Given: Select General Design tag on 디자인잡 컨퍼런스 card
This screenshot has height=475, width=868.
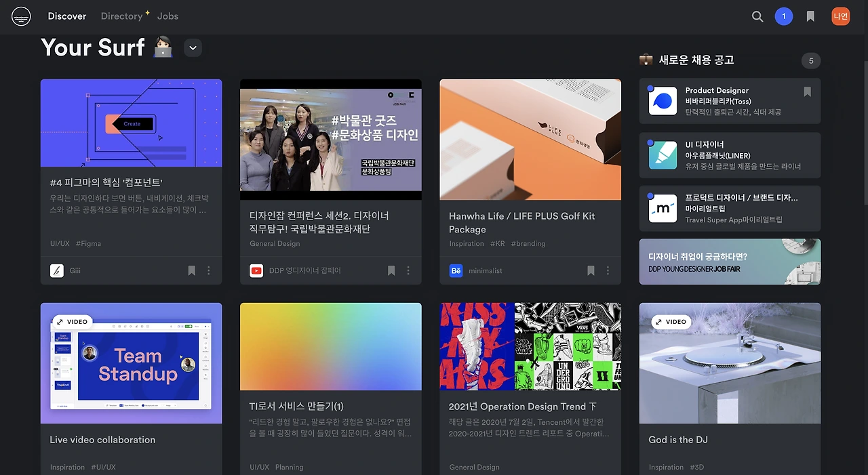Looking at the screenshot, I should pos(275,244).
